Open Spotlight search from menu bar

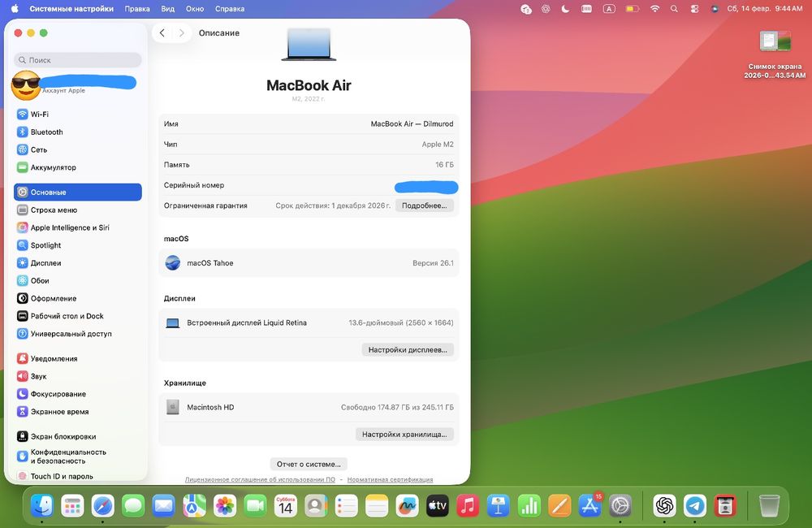674,9
